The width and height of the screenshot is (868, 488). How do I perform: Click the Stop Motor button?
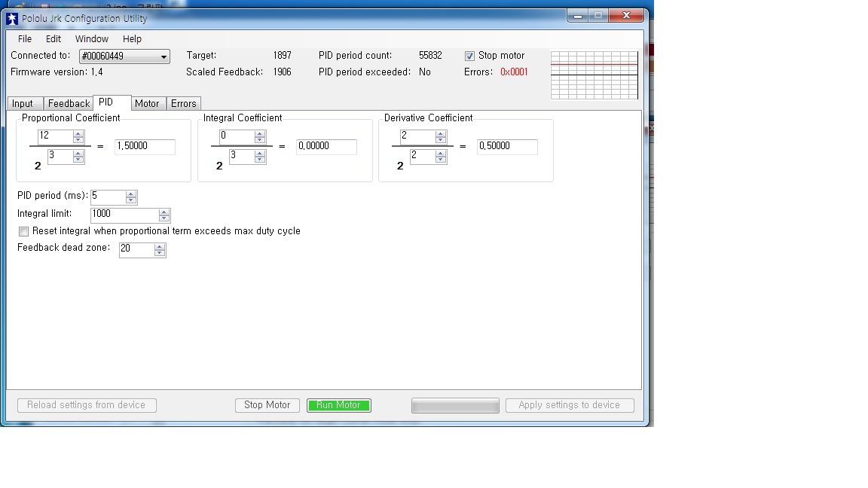point(267,405)
